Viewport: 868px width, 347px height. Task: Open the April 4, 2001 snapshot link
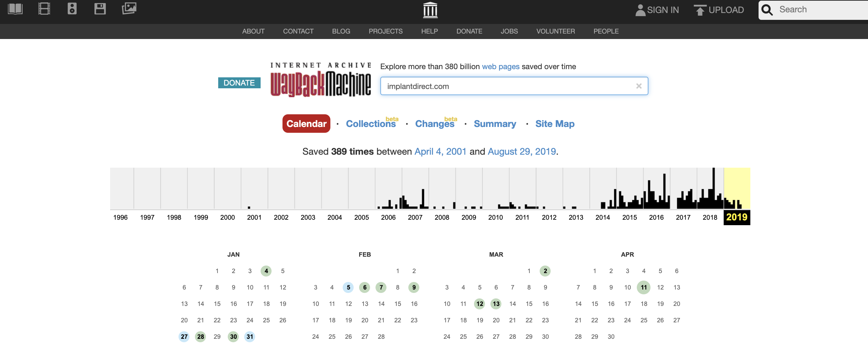[x=440, y=151]
